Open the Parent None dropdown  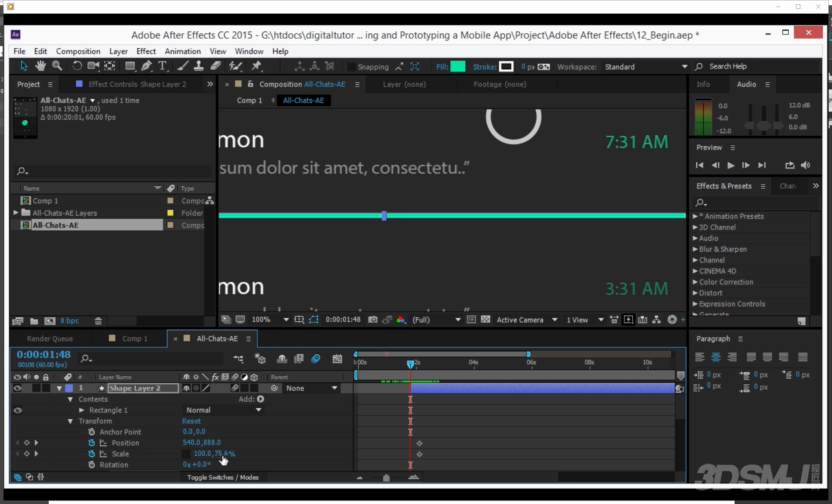[x=312, y=388]
